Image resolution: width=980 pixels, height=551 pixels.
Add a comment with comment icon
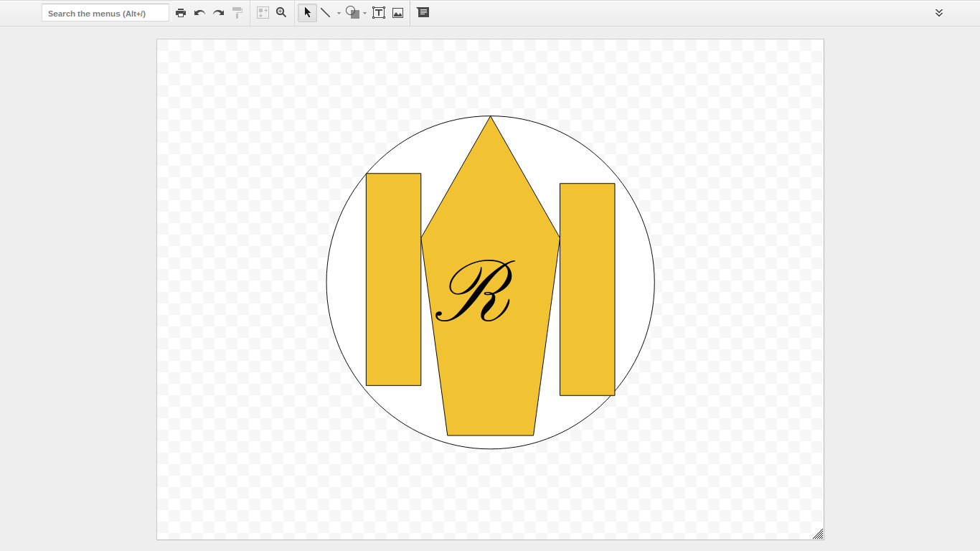(423, 13)
